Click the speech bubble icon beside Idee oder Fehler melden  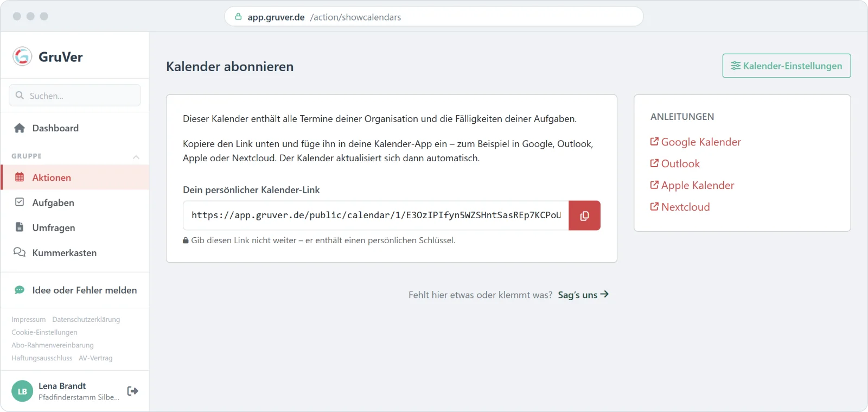[x=20, y=290]
